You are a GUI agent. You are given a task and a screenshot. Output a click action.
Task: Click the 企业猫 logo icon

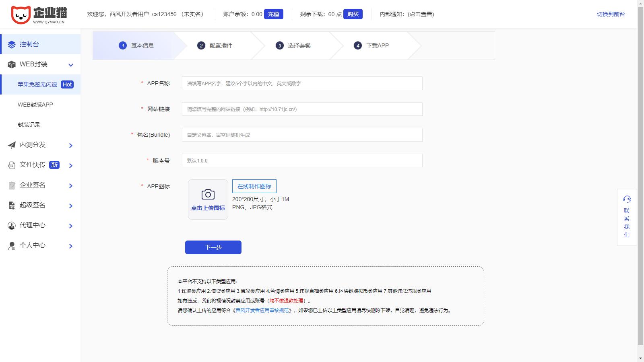pyautogui.click(x=22, y=14)
